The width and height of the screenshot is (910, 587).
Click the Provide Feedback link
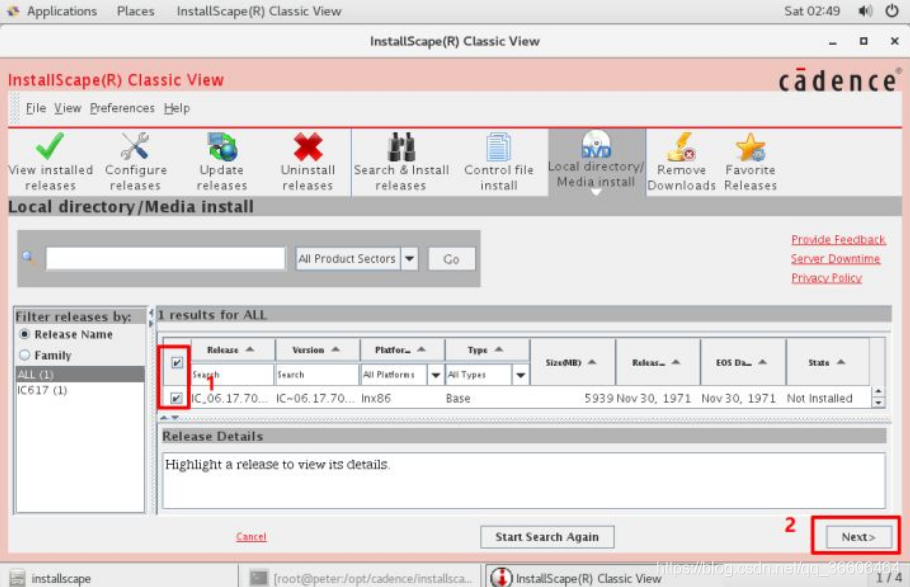[838, 240]
